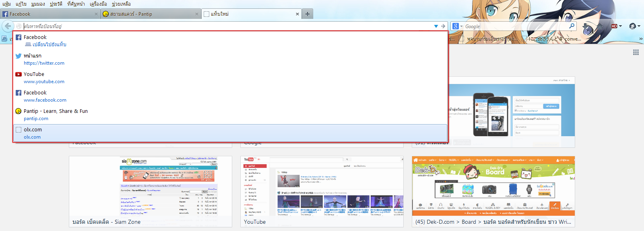
Task: Open the YouTube thumbnail tile
Action: pos(322,192)
